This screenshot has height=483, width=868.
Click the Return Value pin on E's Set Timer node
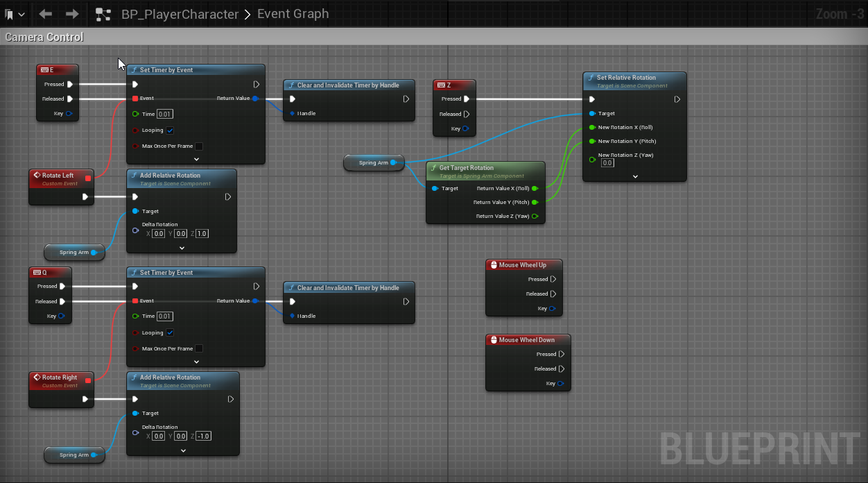tap(256, 99)
